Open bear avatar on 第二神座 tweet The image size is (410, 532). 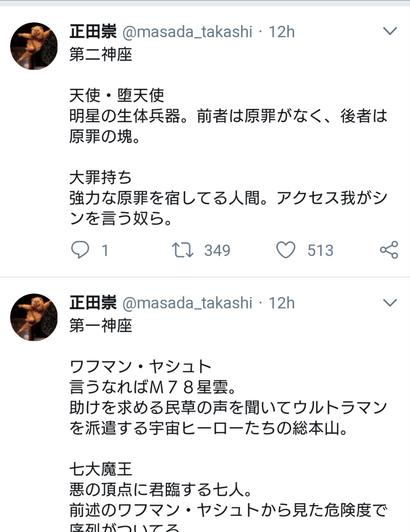tap(34, 46)
